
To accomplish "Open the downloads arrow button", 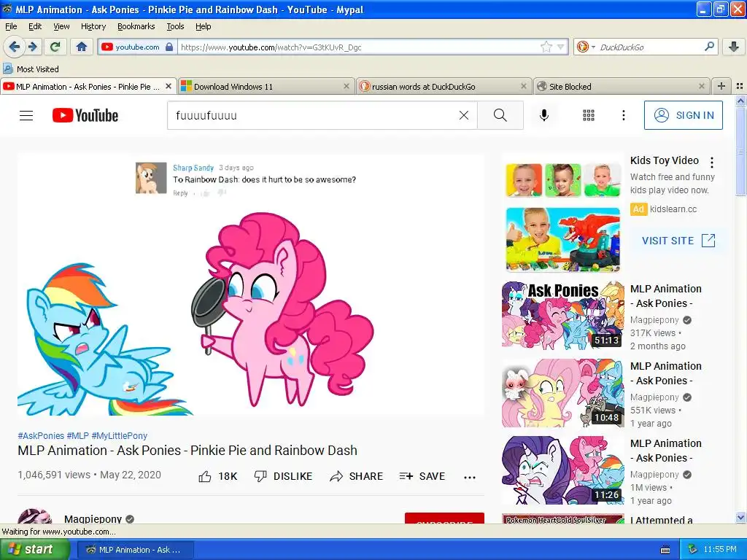I will click(x=734, y=47).
